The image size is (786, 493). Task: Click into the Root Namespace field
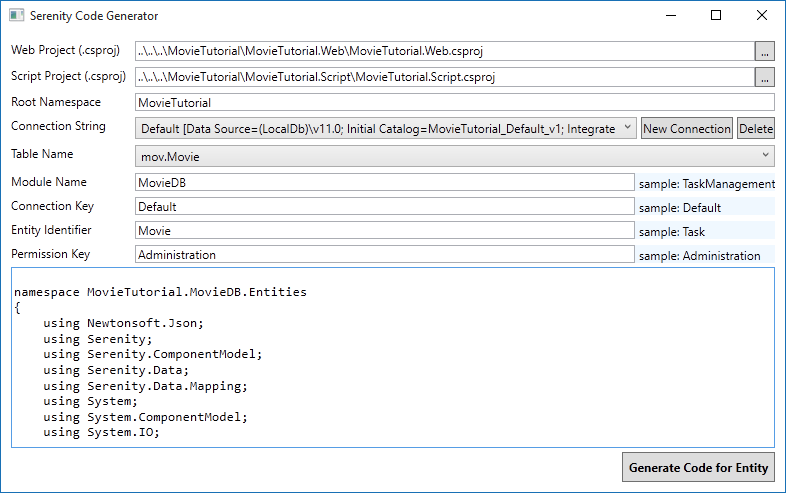(x=454, y=102)
